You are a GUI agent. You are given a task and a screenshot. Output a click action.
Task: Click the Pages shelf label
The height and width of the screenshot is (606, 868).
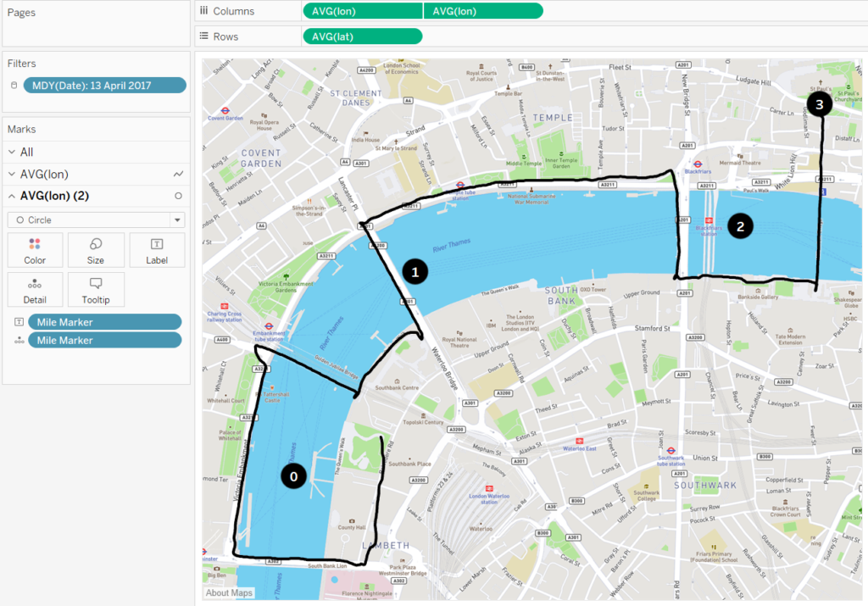click(21, 12)
